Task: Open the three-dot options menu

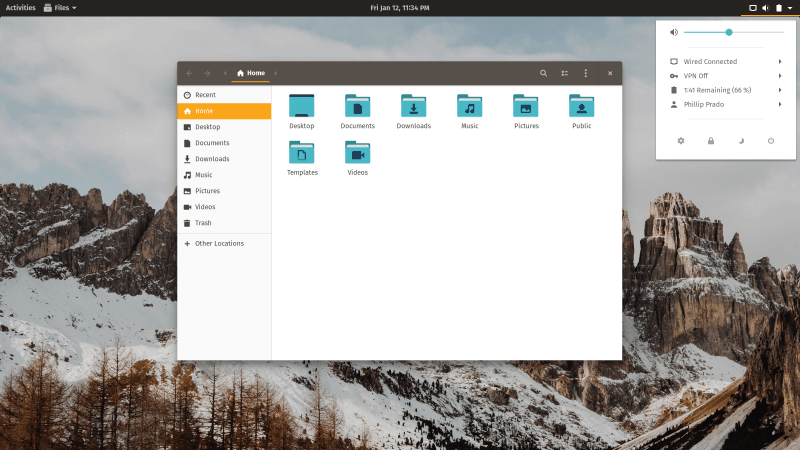Action: pos(586,73)
